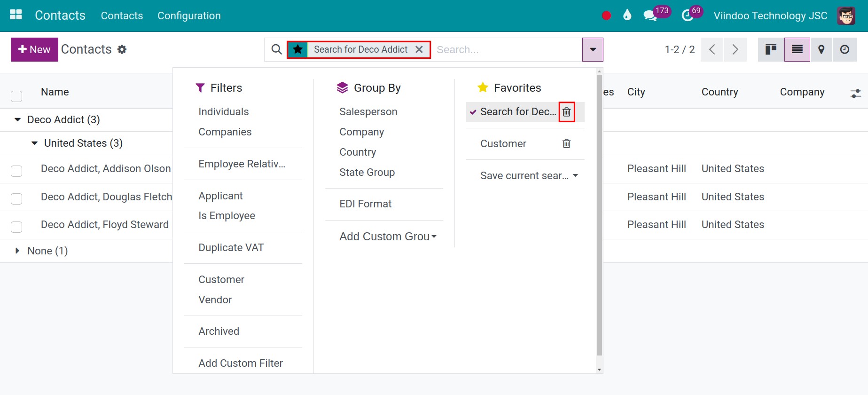Open company switcher Viindoo Technology JSC
Viewport: 868px width, 395px height.
click(770, 16)
